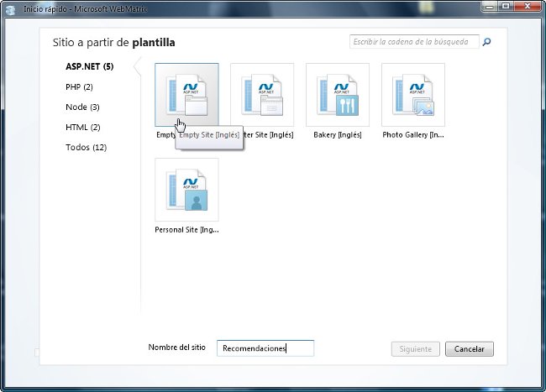Viewport: 546px width, 392px height.
Task: Close the Inicio rápido window
Action: (x=528, y=6)
